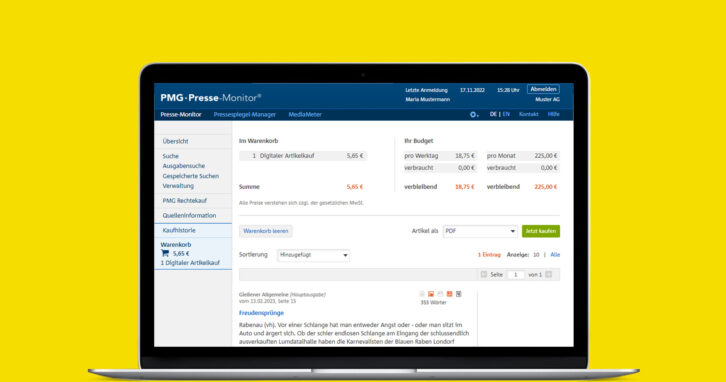The image size is (726, 382).
Task: Open the Artikel als PDF dropdown
Action: point(480,231)
